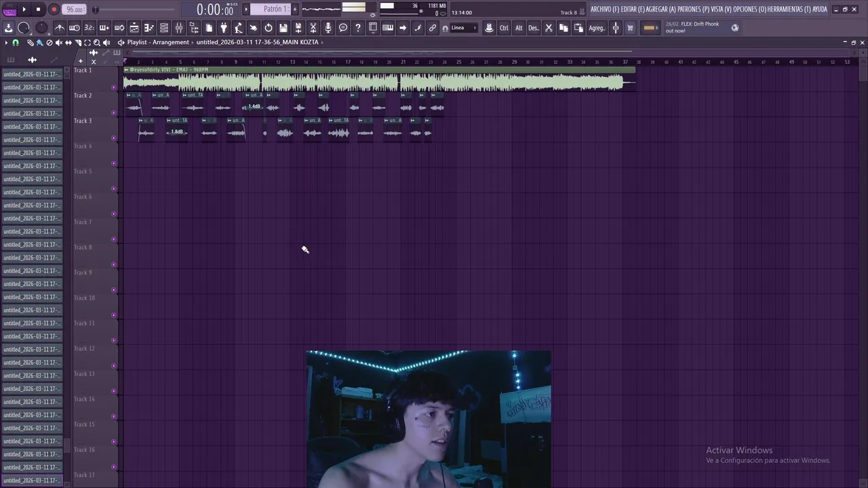Toggle loop recording icon
868x488 pixels.
pyautogui.click(x=119, y=28)
